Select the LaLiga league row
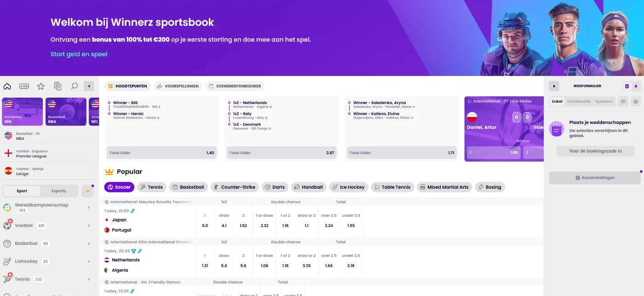This screenshot has width=644, height=296. (49, 171)
